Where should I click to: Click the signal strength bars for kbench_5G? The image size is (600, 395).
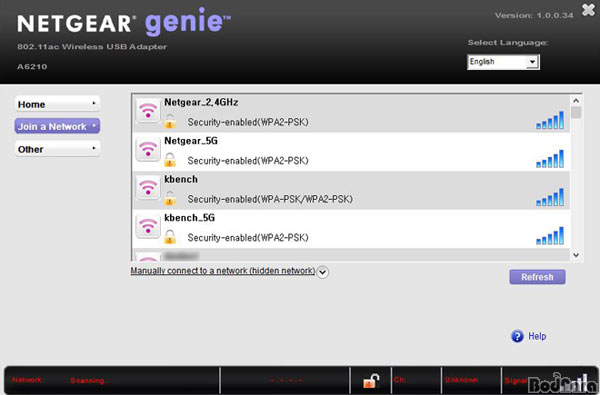click(x=550, y=236)
